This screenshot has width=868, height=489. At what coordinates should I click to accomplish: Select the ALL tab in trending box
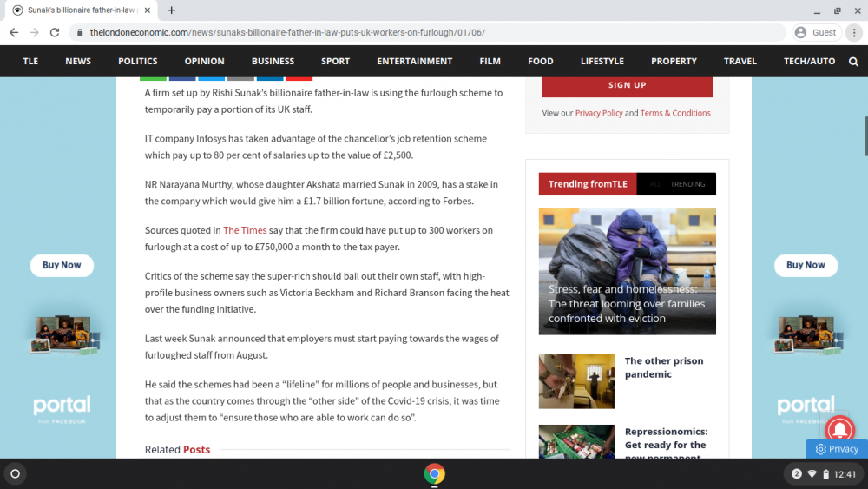[x=655, y=184]
